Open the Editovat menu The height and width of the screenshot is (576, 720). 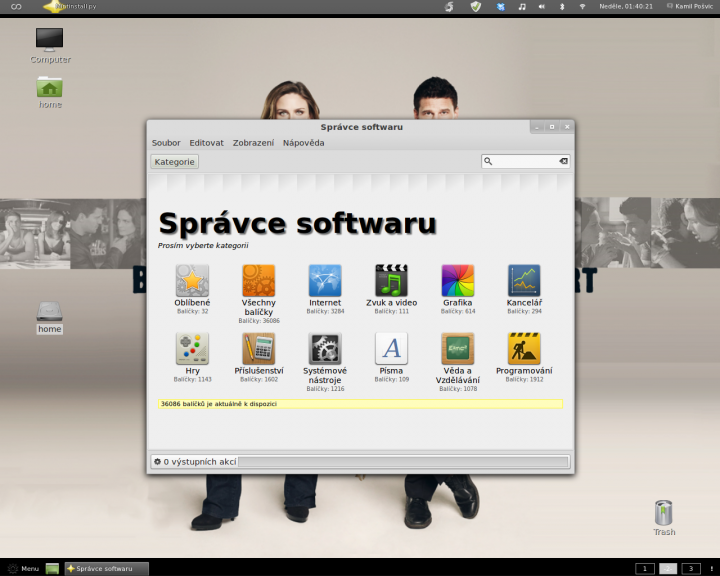(x=207, y=143)
